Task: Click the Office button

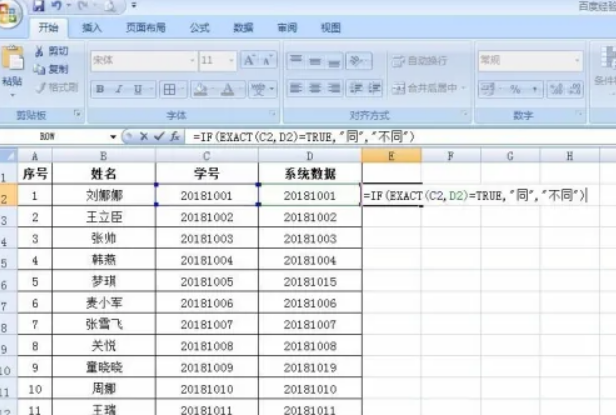Action: tap(9, 14)
